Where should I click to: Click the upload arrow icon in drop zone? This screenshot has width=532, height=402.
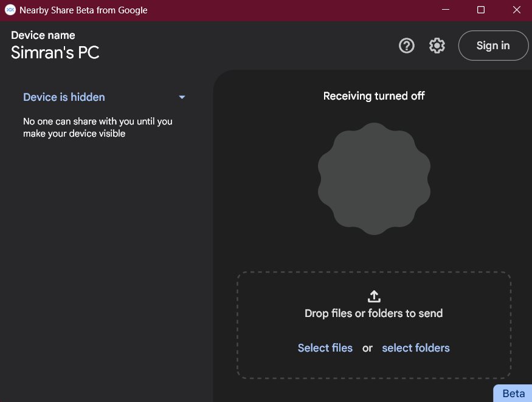374,296
